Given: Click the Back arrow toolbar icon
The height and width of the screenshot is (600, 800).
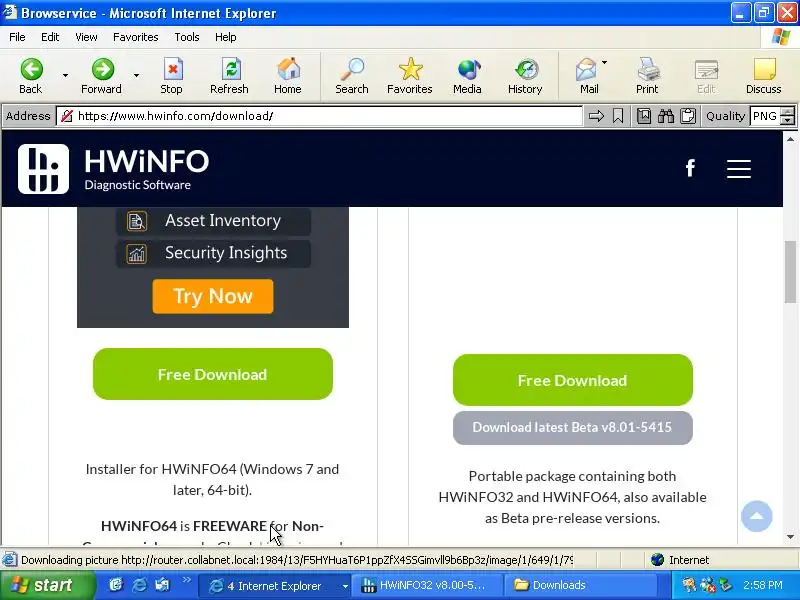Looking at the screenshot, I should 31,69.
